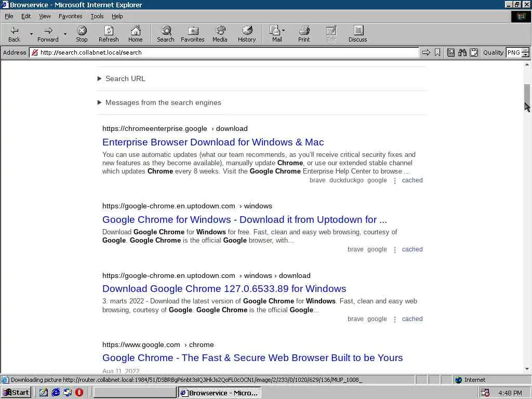Open cached copy of Uptodown for Windows result
Viewport: 532px width, 399px height.
tap(412, 249)
